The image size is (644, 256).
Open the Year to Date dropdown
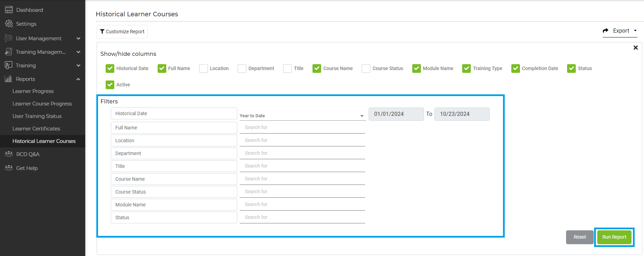click(302, 116)
